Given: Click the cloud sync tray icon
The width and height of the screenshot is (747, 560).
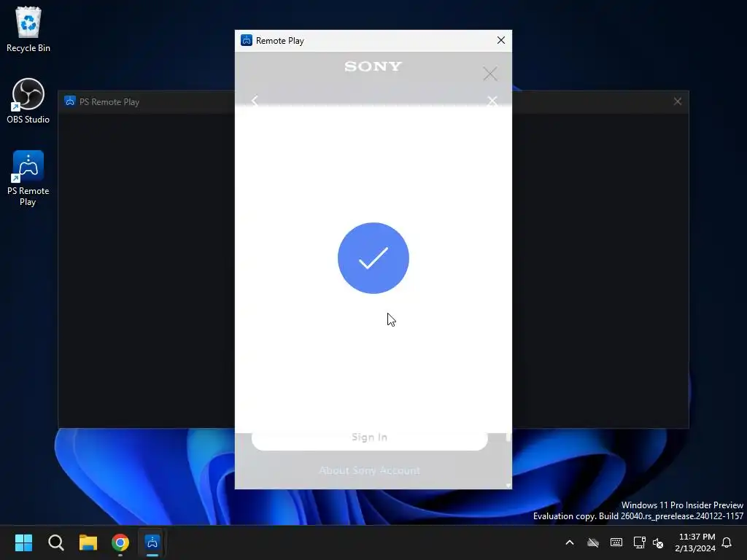Looking at the screenshot, I should point(593,542).
